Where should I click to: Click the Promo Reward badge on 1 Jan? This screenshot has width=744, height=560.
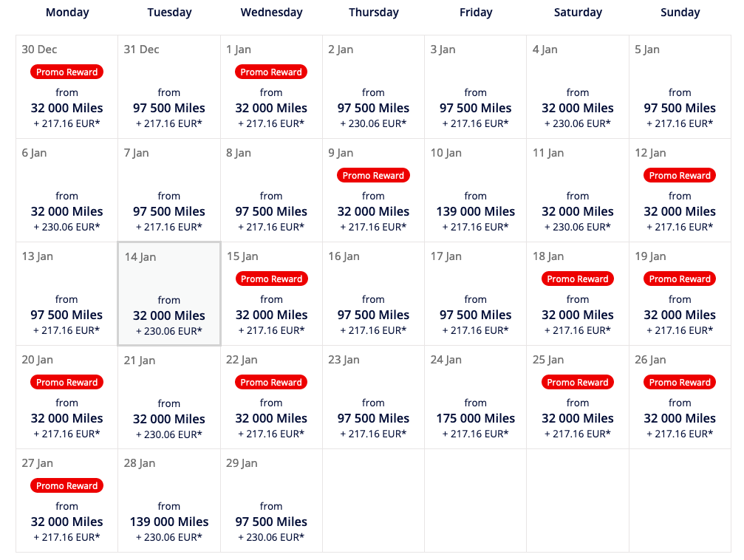point(271,72)
